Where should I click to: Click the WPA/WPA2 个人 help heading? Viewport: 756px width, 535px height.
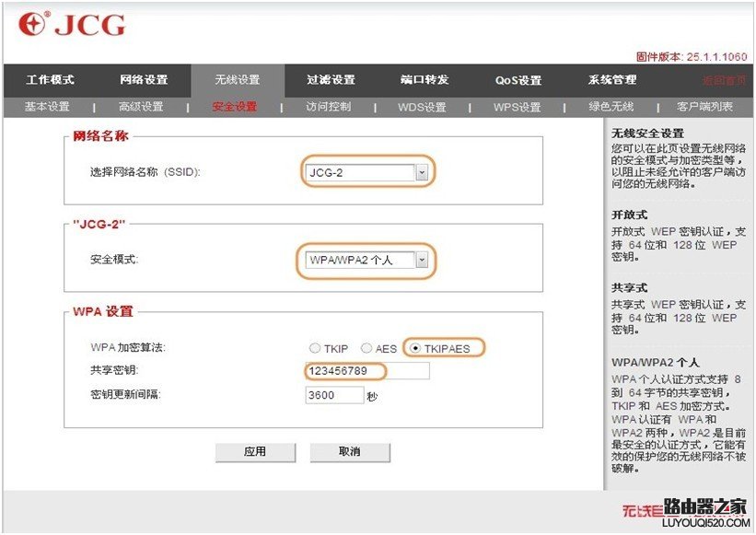pos(656,363)
